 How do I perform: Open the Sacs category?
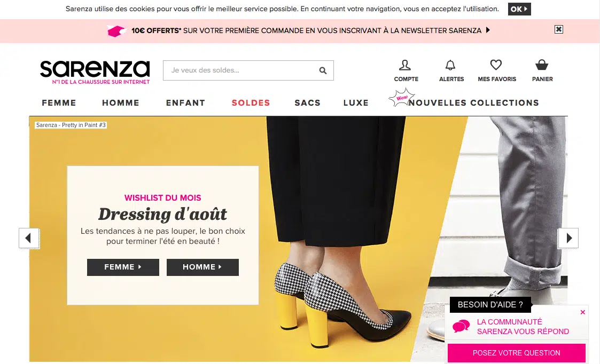(x=307, y=103)
